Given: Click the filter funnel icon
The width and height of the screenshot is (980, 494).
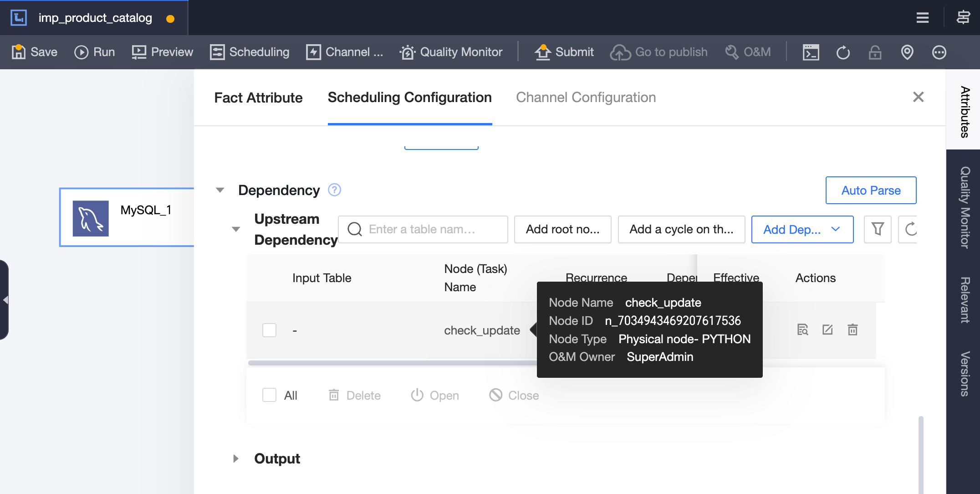Looking at the screenshot, I should coord(878,229).
